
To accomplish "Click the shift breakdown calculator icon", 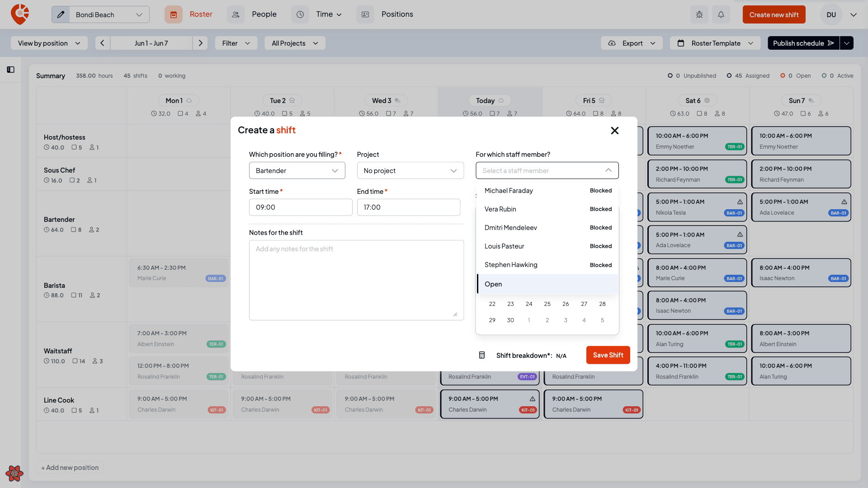I will pyautogui.click(x=482, y=355).
